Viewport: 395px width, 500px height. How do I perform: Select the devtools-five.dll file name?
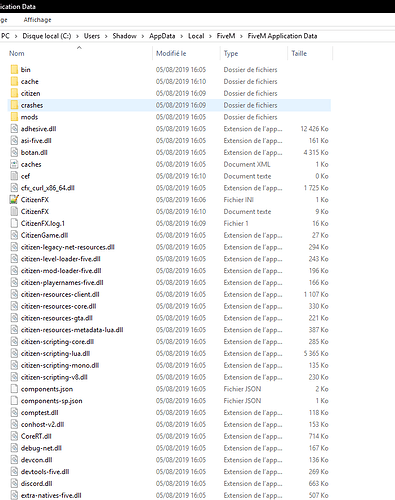(x=45, y=472)
